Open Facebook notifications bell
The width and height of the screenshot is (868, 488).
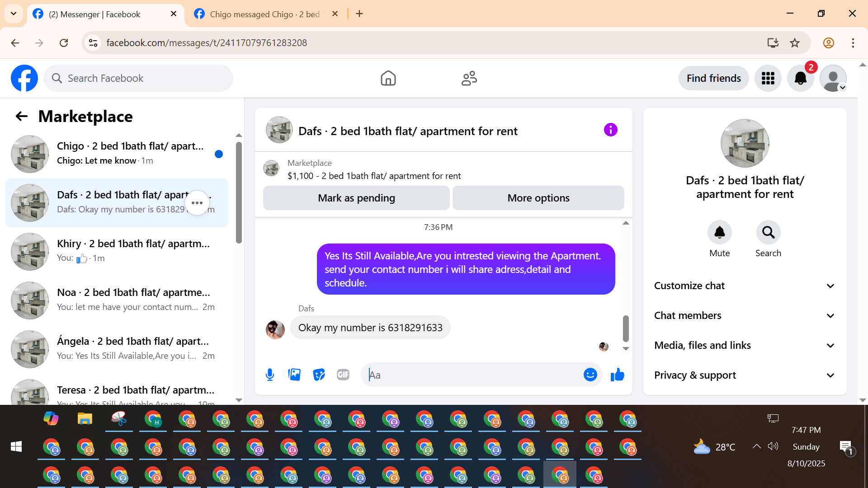point(800,78)
